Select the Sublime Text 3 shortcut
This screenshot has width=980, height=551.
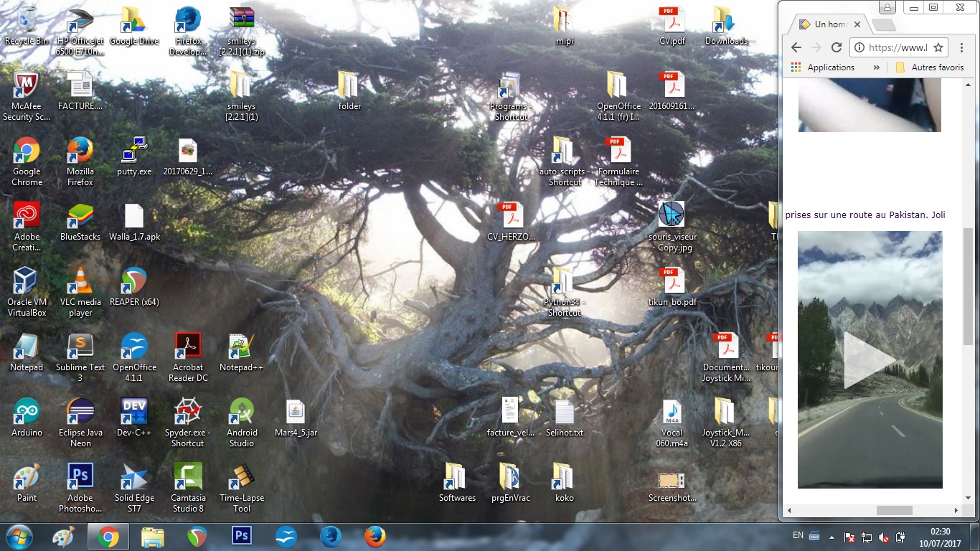tap(80, 347)
